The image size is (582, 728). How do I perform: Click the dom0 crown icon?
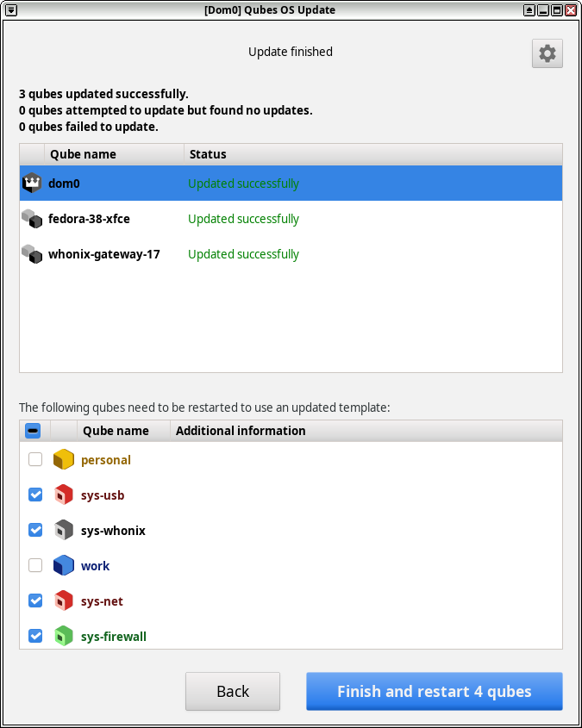pyautogui.click(x=32, y=183)
